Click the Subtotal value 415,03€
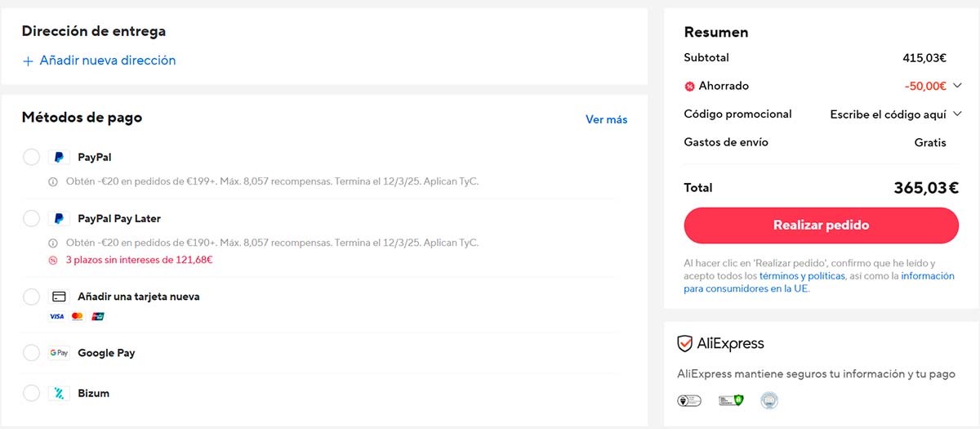This screenshot has height=429, width=980. [x=924, y=58]
